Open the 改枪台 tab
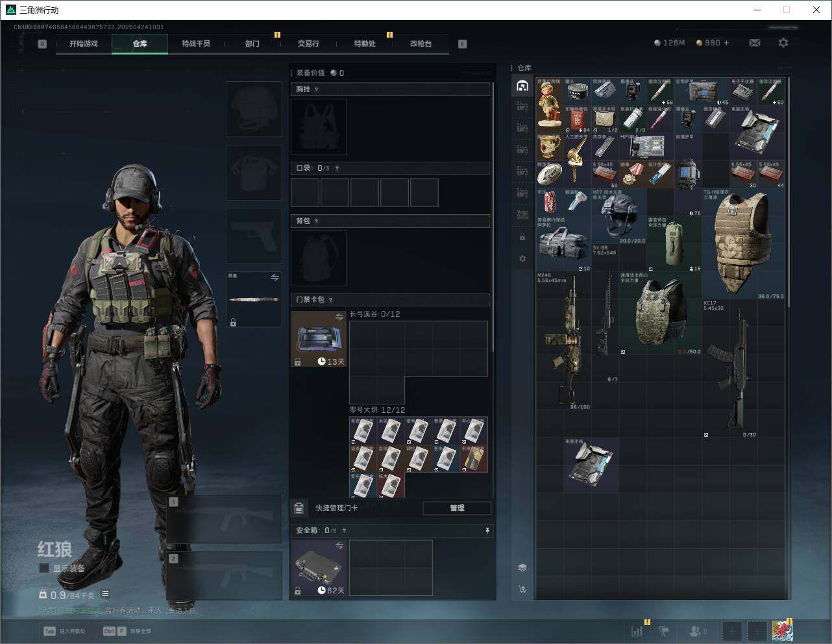Viewport: 832px width, 644px height. tap(421, 43)
